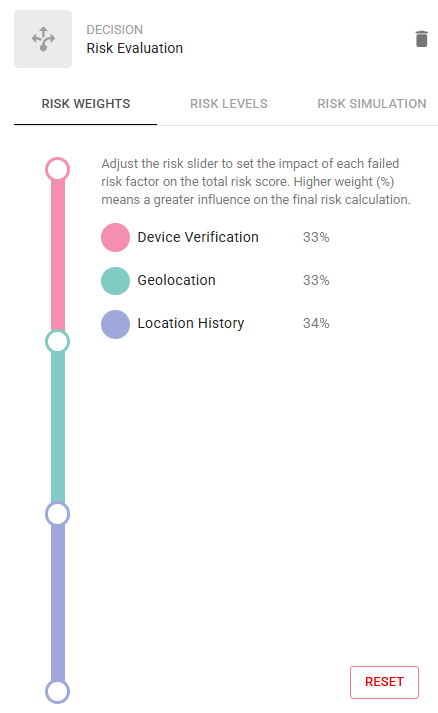
Task: Click the pink slider track segment
Action: click(58, 256)
